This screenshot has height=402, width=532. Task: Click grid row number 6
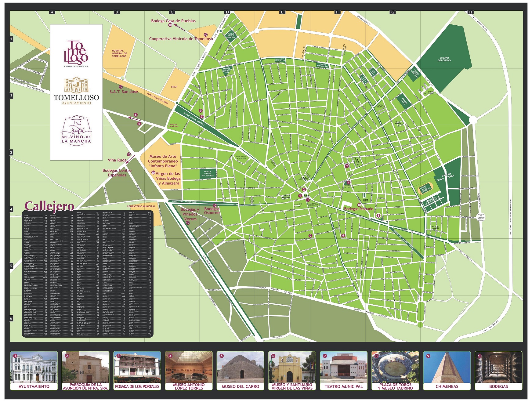[x=11, y=318]
